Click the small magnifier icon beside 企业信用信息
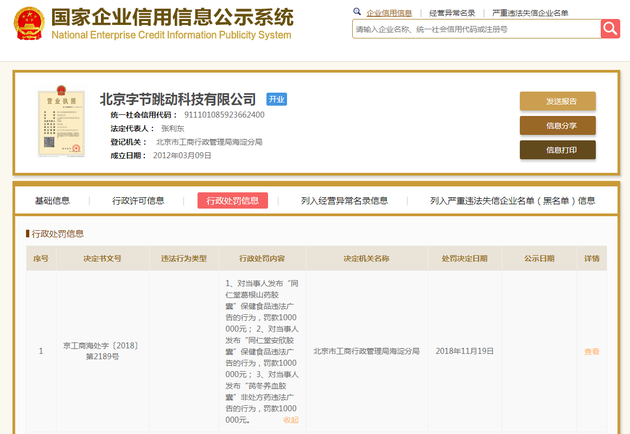This screenshot has width=630, height=434. [x=357, y=12]
